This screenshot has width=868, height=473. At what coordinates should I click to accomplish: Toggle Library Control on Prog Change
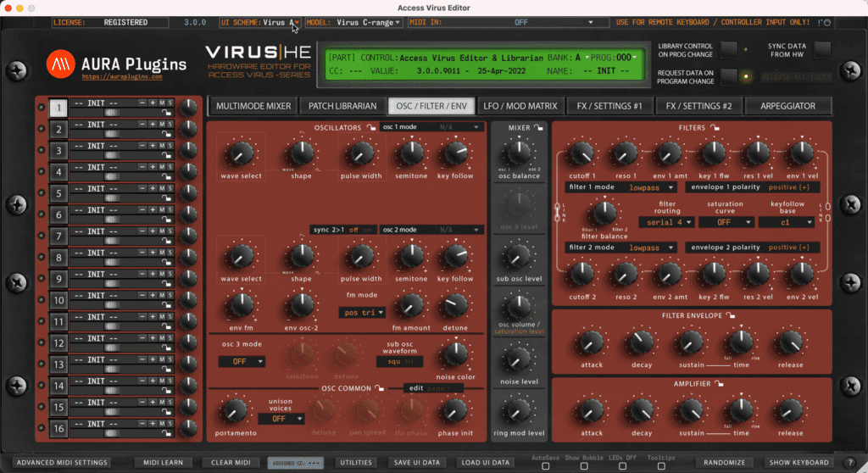coord(728,50)
